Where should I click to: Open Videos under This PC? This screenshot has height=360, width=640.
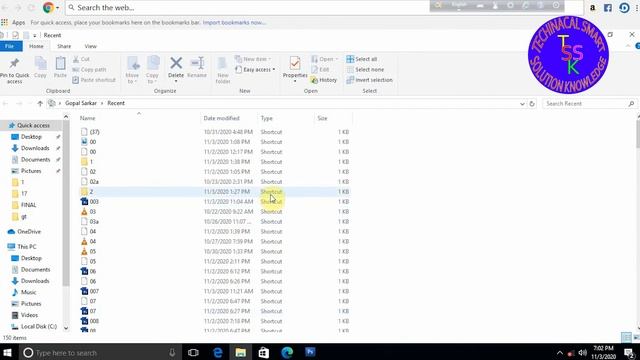click(x=29, y=315)
